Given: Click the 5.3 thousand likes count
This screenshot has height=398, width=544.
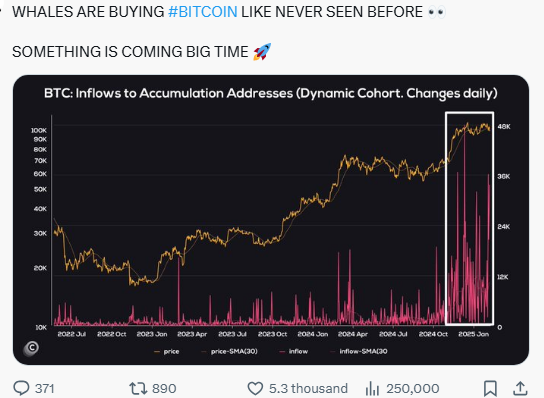Looking at the screenshot, I should pyautogui.click(x=308, y=388).
